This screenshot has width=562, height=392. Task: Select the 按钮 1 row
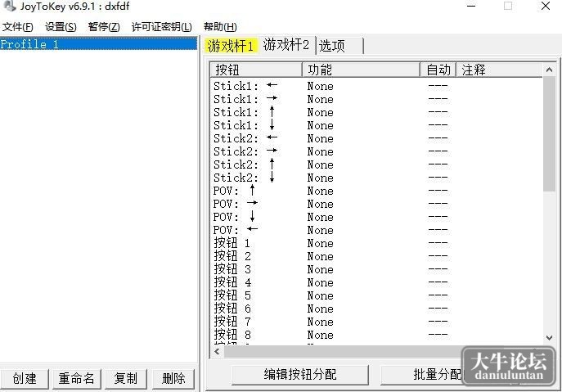[x=376, y=243]
